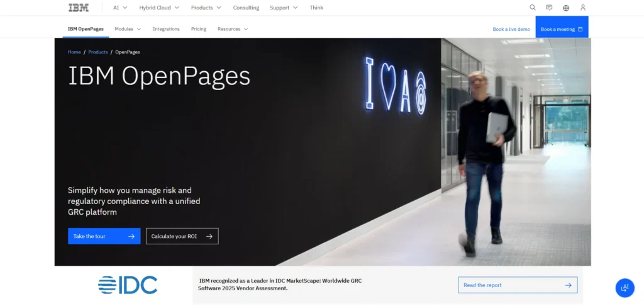This screenshot has width=644, height=306.
Task: Click the IBM logo
Action: [x=79, y=8]
